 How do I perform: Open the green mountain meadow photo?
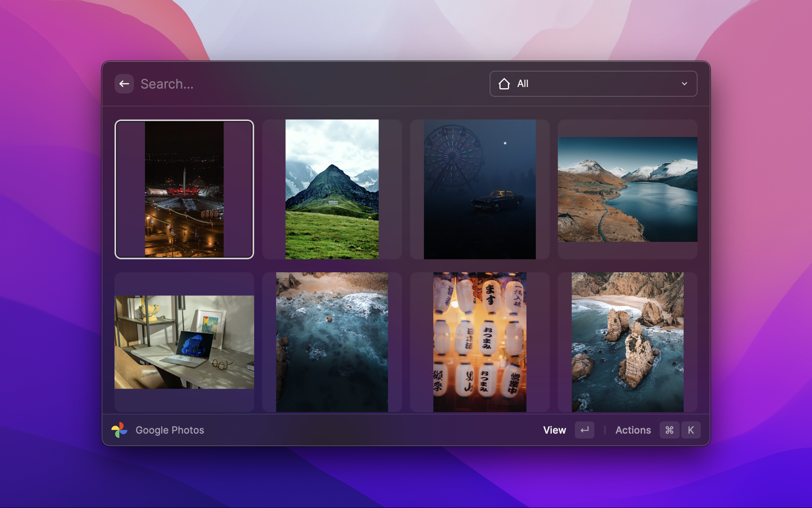point(332,189)
